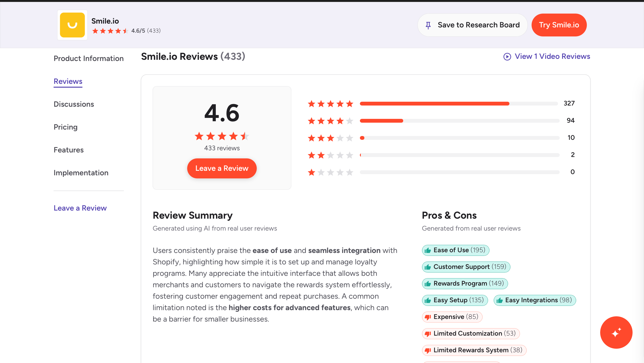
Task: Click thumbs-down icon on Limited Customization tag
Action: (x=428, y=334)
